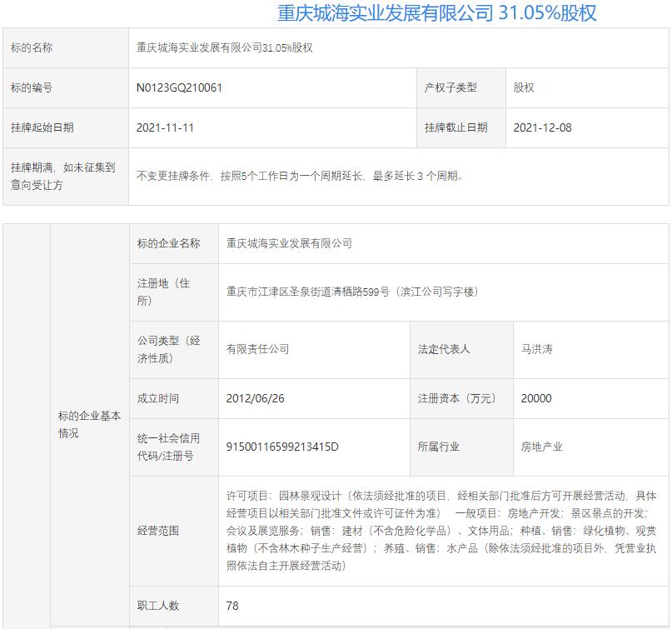This screenshot has width=672, height=629.
Task: Select the 经营范围 label
Action: tap(158, 531)
